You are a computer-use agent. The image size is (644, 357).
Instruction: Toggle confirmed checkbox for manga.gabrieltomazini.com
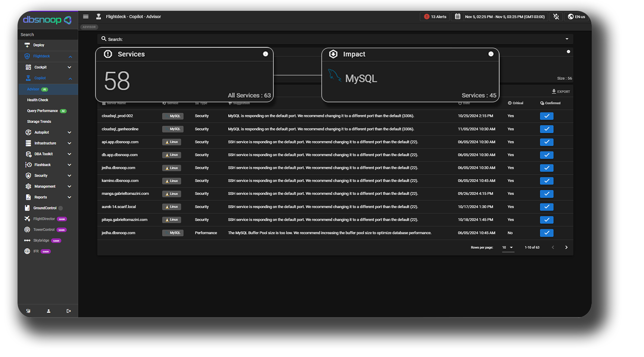[547, 194]
